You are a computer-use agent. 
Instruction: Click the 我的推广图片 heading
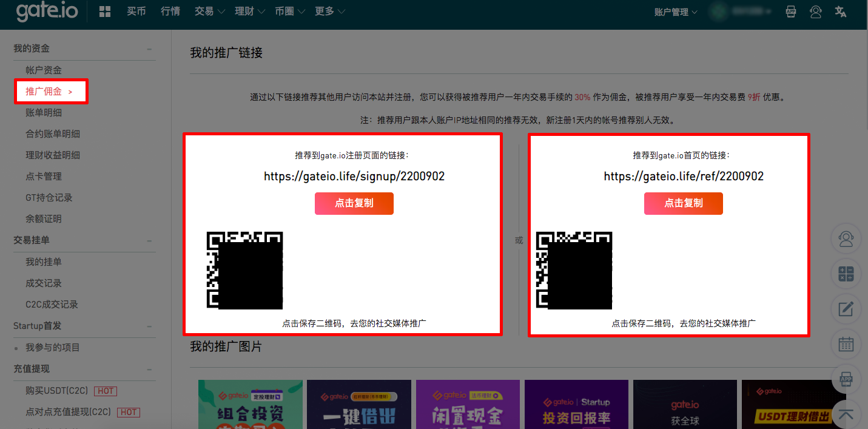point(226,346)
